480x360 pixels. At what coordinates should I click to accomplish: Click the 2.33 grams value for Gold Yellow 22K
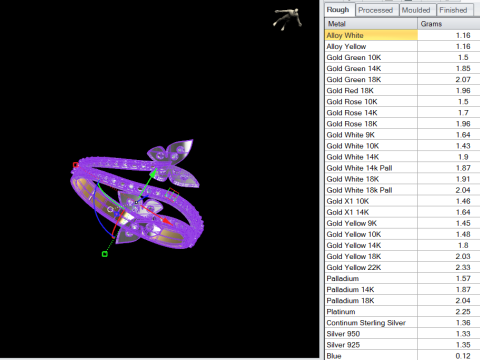(463, 267)
